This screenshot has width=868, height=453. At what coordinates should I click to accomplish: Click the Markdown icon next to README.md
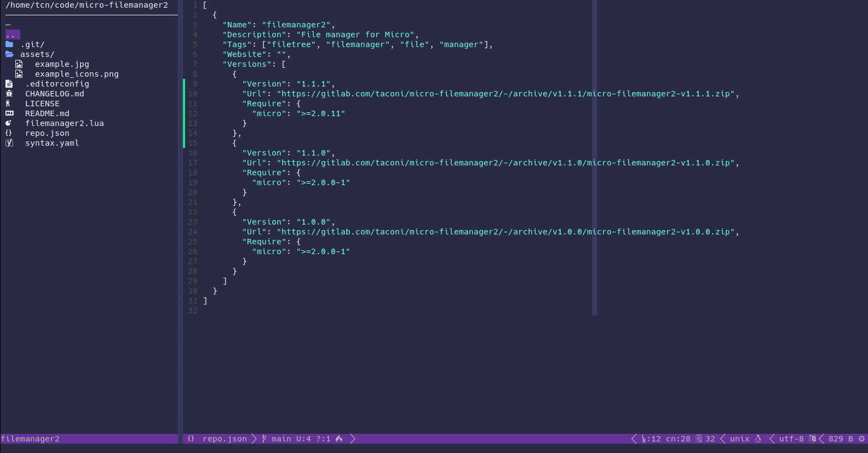click(9, 113)
